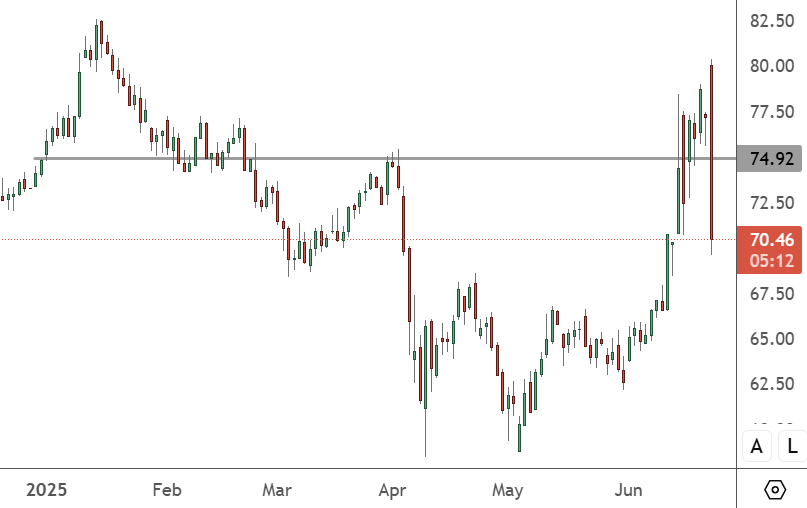Toggle log scale "L" button

point(793,447)
